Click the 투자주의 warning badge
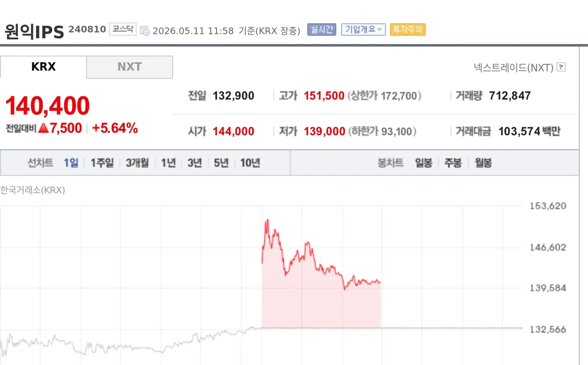The width and height of the screenshot is (588, 365). 408,29
